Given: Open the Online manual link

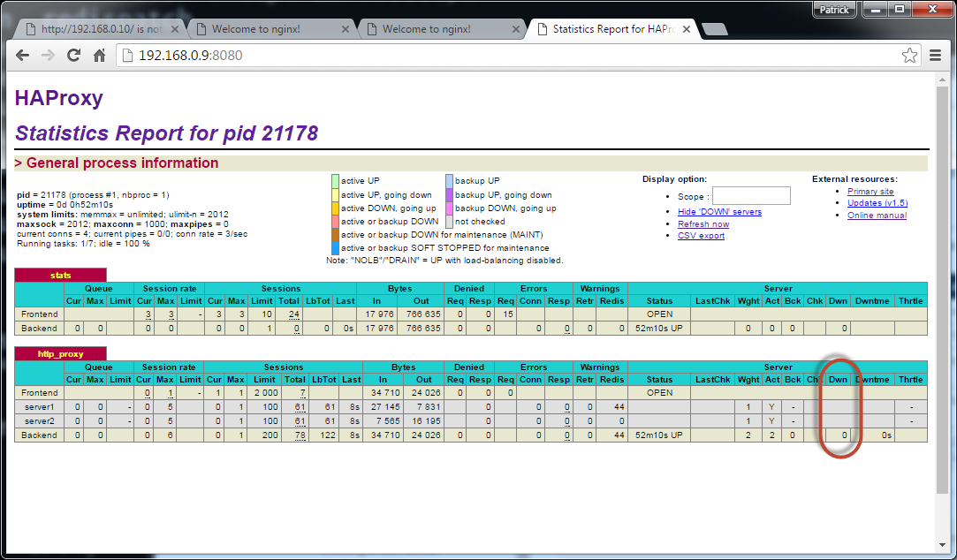Looking at the screenshot, I should 877,215.
